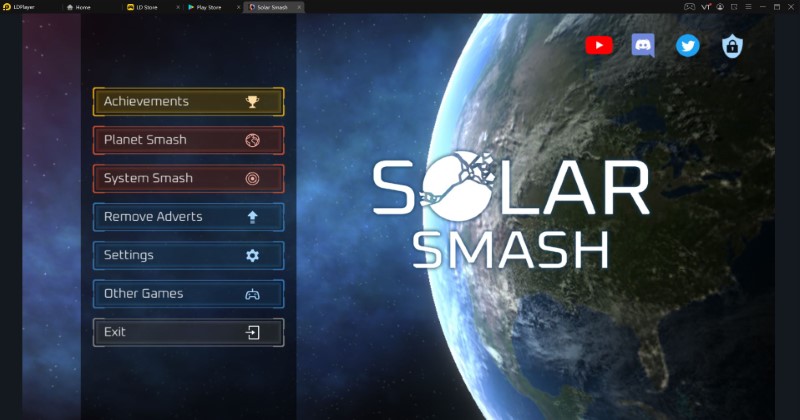Start System Smash mode
Image resolution: width=800 pixels, height=420 pixels.
pos(188,178)
